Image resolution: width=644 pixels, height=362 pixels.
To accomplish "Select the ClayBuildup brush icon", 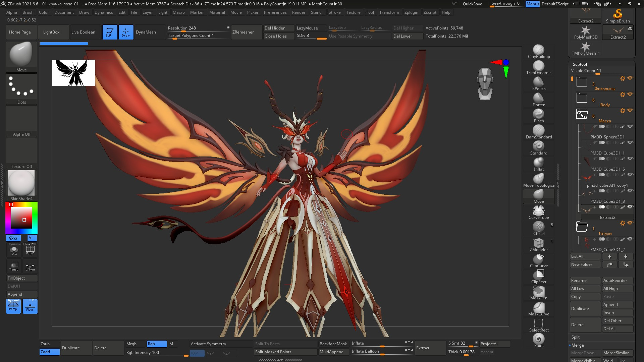I will pyautogui.click(x=538, y=50).
